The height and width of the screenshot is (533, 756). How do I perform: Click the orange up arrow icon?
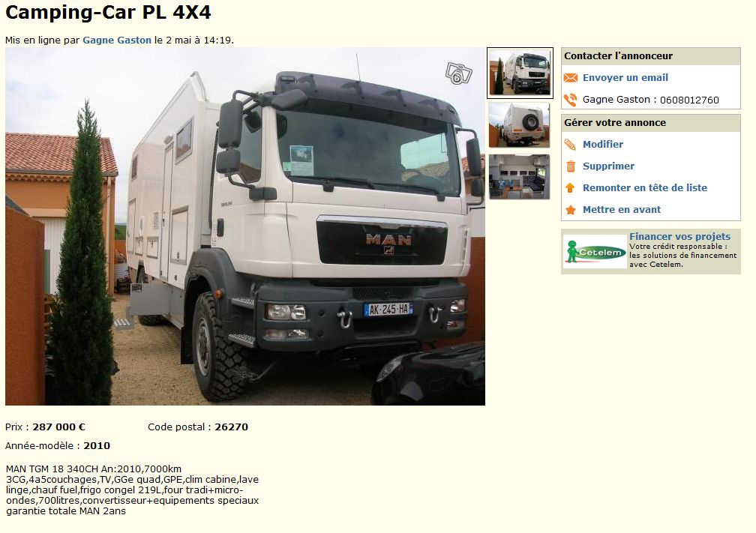pyautogui.click(x=570, y=188)
